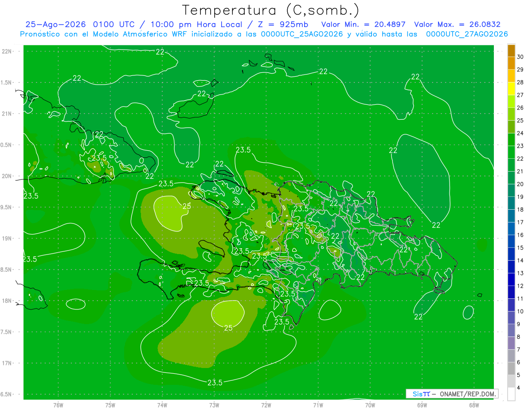Screen dimensions: 532x411
Task: Click the '72W' longitude axis label
Action: point(266,405)
